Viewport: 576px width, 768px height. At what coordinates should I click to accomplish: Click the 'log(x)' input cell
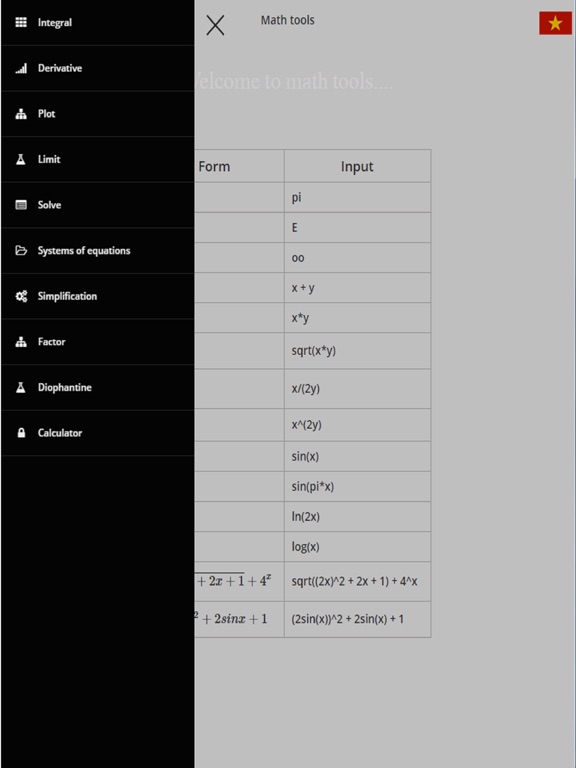point(358,547)
